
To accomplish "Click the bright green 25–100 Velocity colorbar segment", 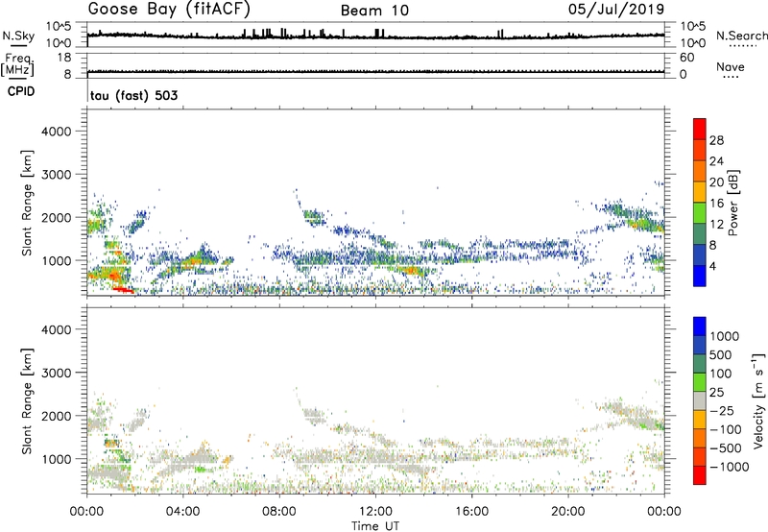I will [700, 382].
